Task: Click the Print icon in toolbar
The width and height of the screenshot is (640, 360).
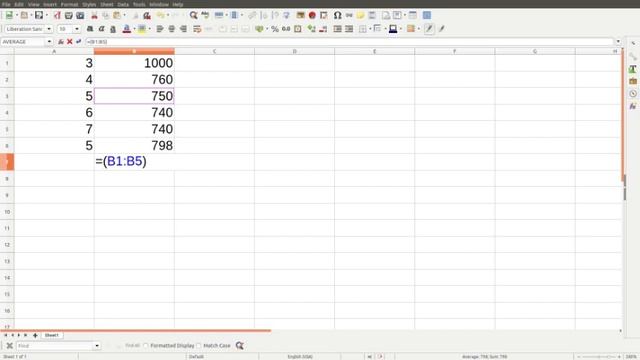Action: [x=69, y=16]
